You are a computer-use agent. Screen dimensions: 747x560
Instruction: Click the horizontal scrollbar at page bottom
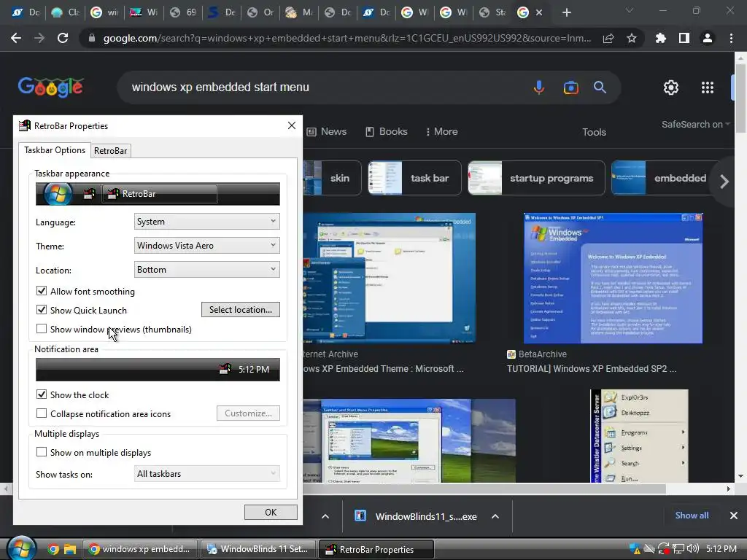[484, 489]
